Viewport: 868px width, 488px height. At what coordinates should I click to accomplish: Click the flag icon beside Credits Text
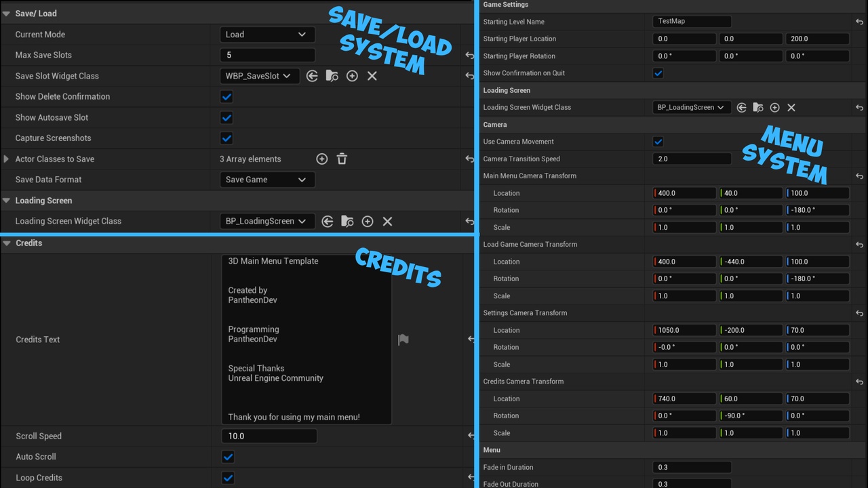[x=403, y=340]
